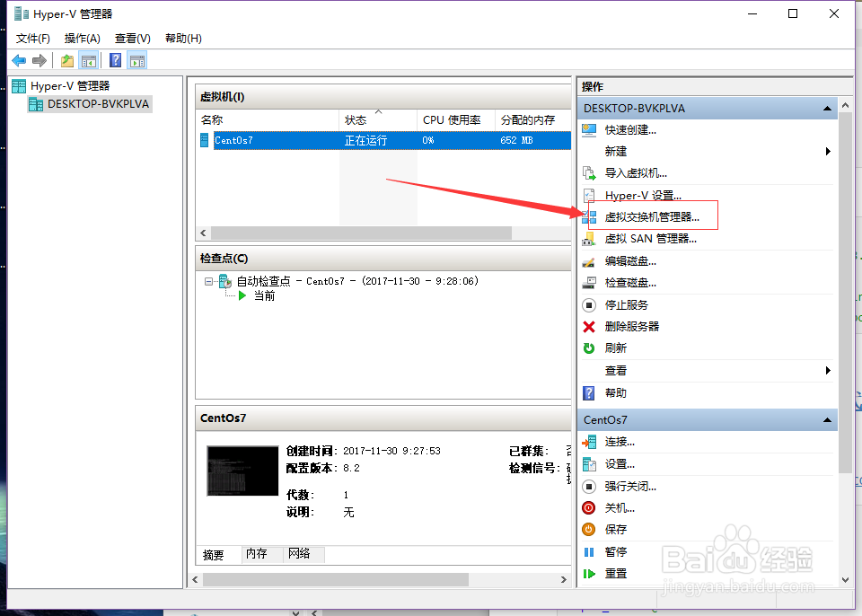
Task: Click the Back arrow toolbar icon
Action: (19, 60)
